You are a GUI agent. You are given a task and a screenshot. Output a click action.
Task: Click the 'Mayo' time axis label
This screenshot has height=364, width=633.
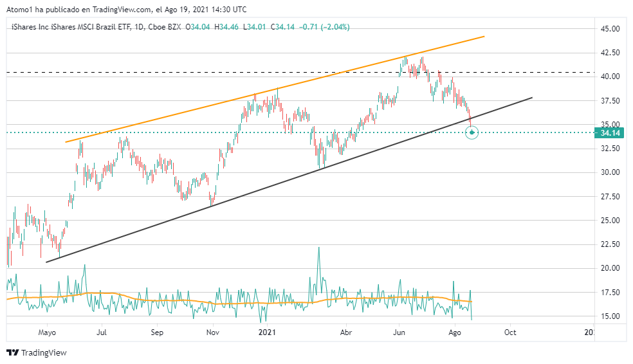click(47, 332)
